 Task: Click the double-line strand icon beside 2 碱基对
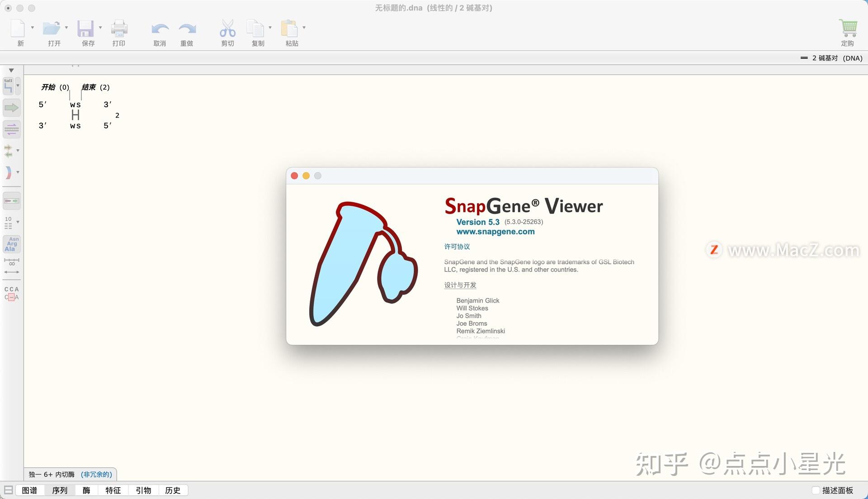pos(804,58)
